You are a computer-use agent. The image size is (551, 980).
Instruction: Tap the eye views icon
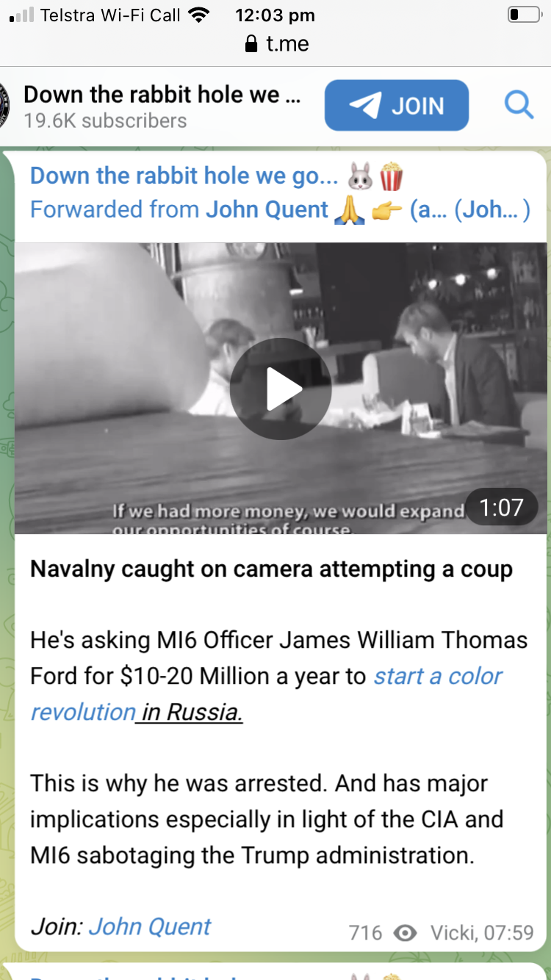coord(405,933)
